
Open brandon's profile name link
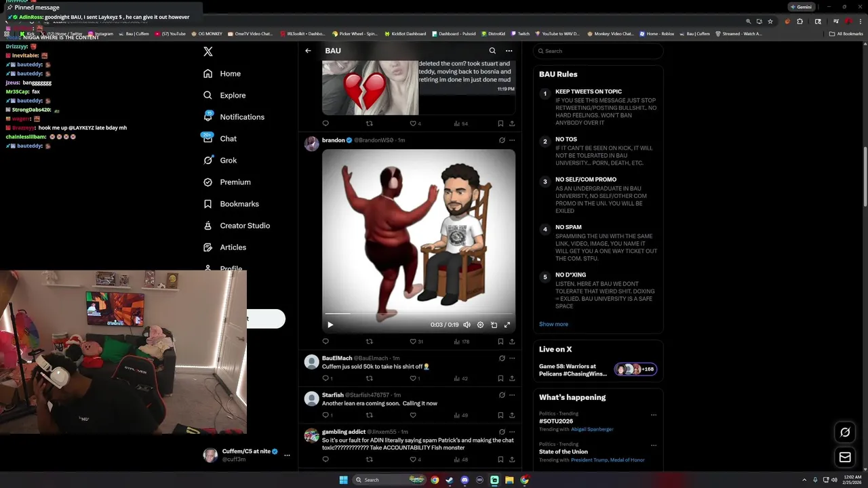(334, 140)
